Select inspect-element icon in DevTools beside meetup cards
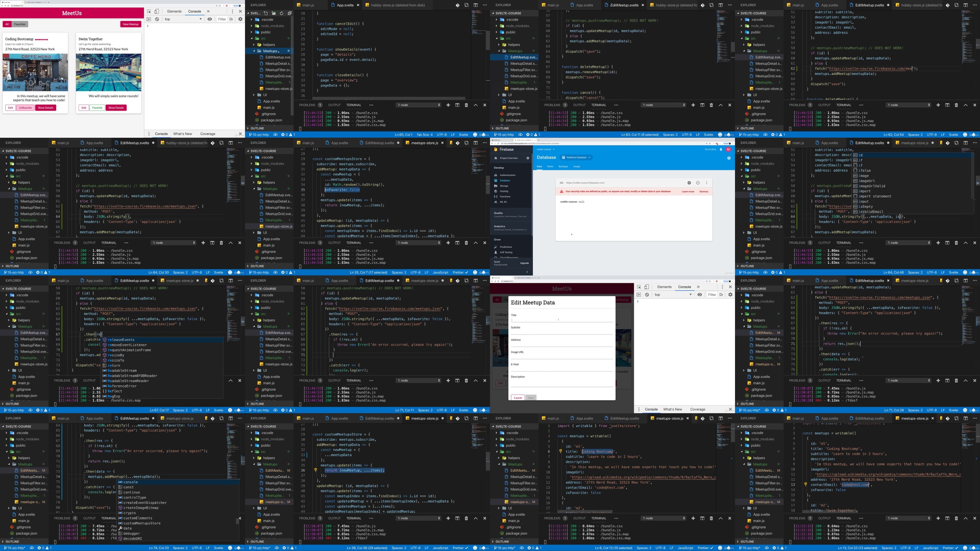Screen dimensions: 980x551 click(x=149, y=11)
